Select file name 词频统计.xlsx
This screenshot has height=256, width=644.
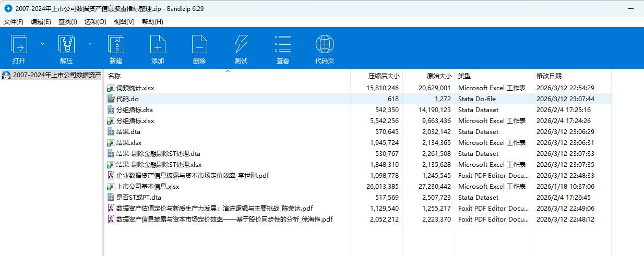[x=135, y=88]
